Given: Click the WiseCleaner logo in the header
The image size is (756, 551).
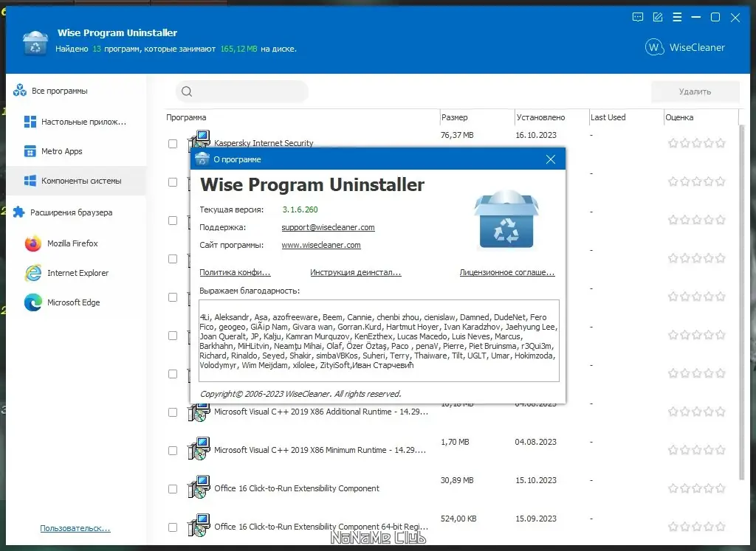Looking at the screenshot, I should click(x=685, y=46).
